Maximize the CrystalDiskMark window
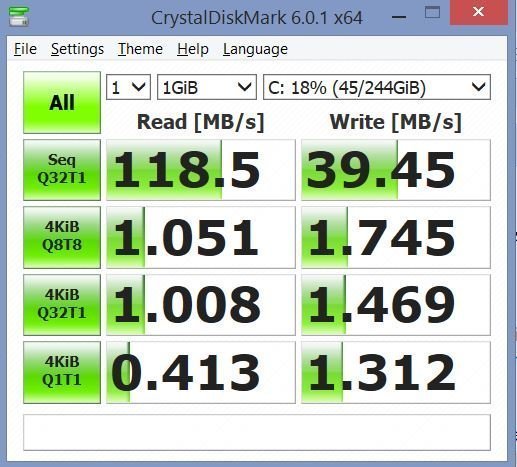Viewport: 517px width, 467px height. coord(432,13)
